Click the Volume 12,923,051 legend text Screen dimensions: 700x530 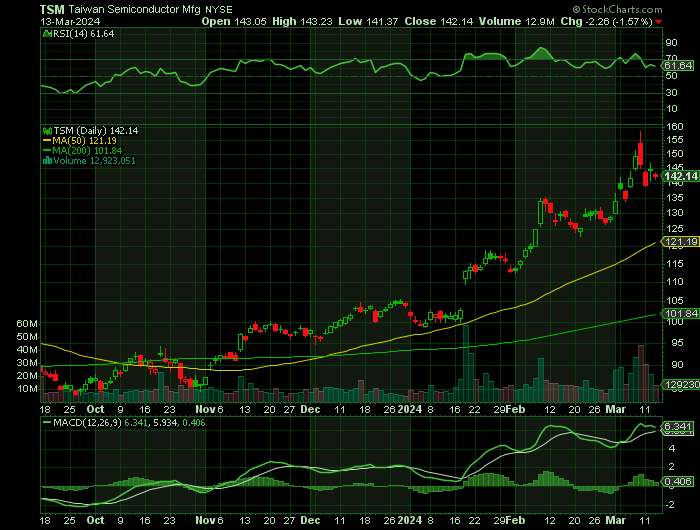(x=94, y=161)
